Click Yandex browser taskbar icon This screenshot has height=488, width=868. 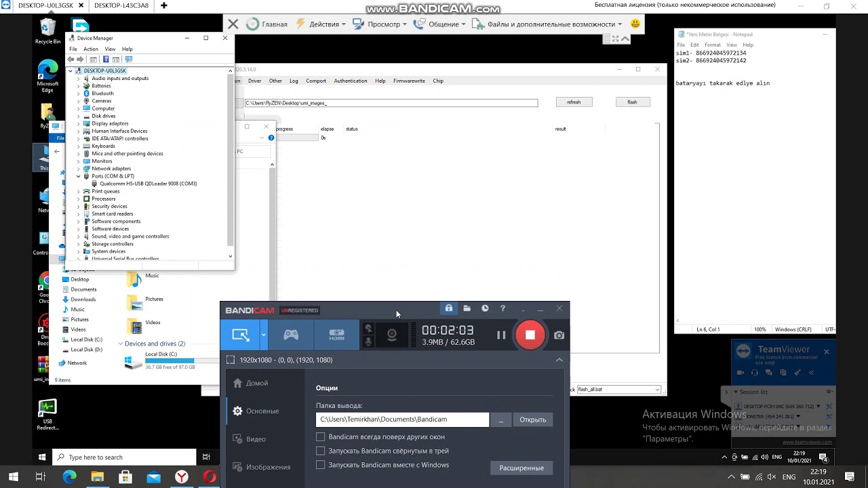click(182, 477)
